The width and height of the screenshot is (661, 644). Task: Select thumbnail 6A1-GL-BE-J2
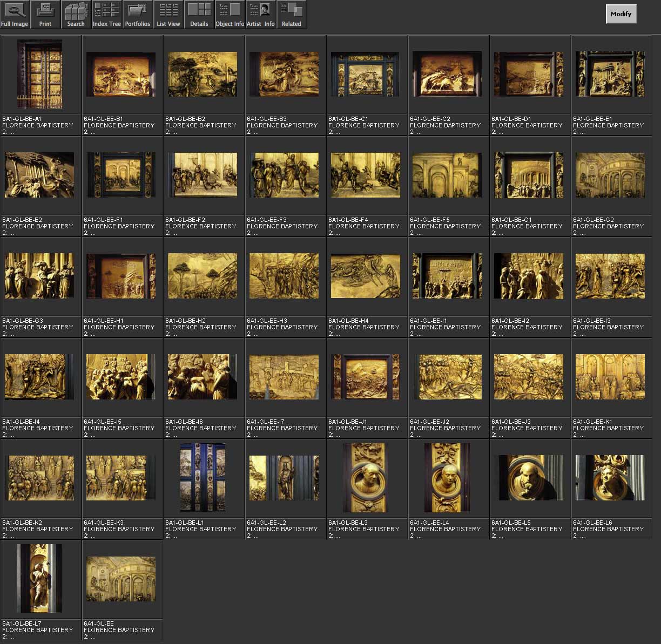447,377
